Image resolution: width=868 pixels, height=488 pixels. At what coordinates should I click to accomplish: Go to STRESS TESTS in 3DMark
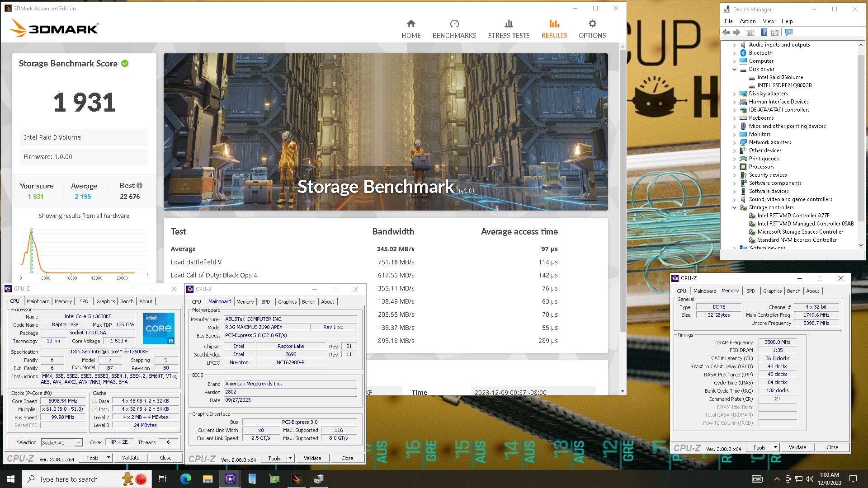tap(509, 29)
